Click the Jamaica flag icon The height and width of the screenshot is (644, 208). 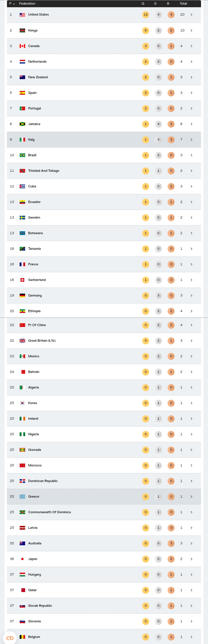(22, 124)
